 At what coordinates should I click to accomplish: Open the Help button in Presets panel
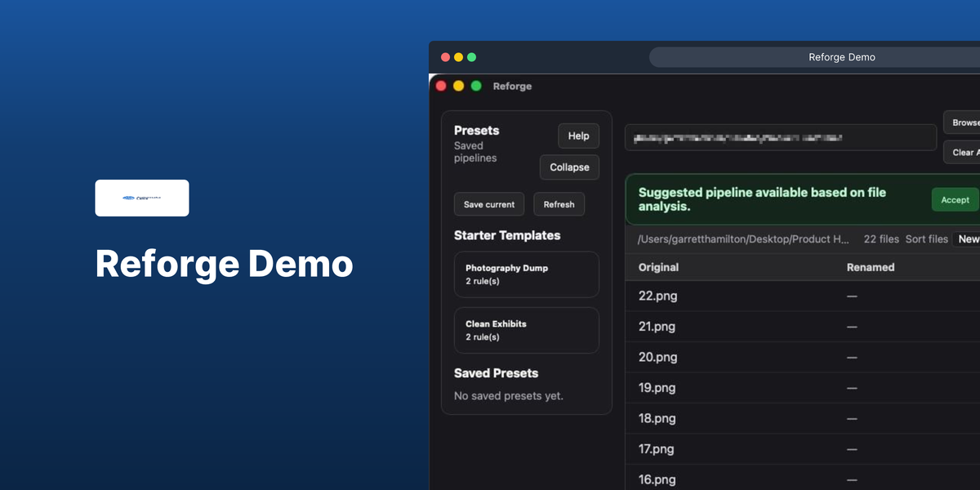click(x=579, y=136)
